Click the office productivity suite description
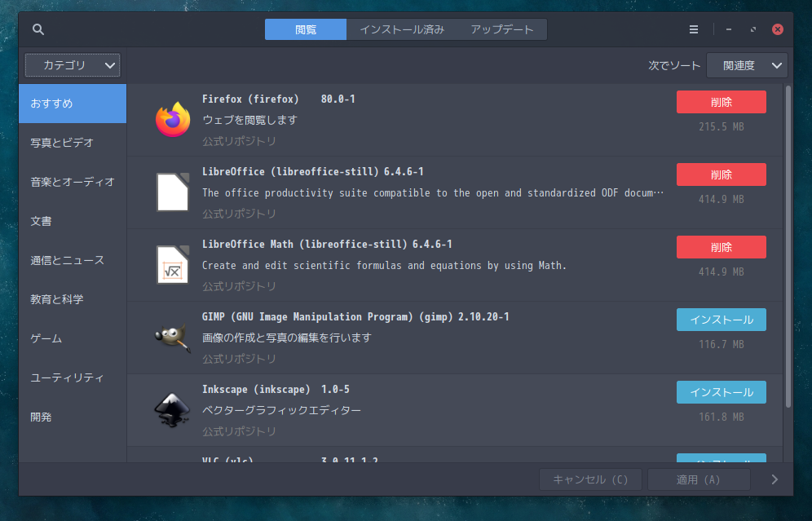 (433, 192)
